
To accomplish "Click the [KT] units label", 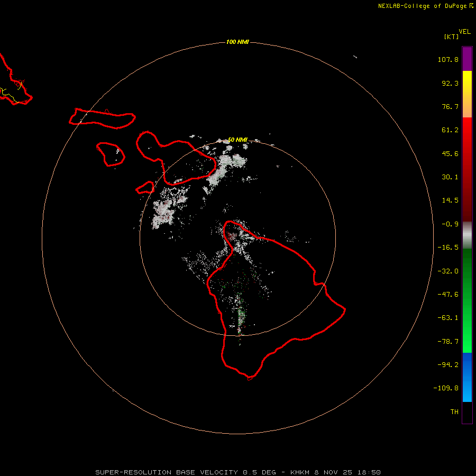I will click(452, 36).
